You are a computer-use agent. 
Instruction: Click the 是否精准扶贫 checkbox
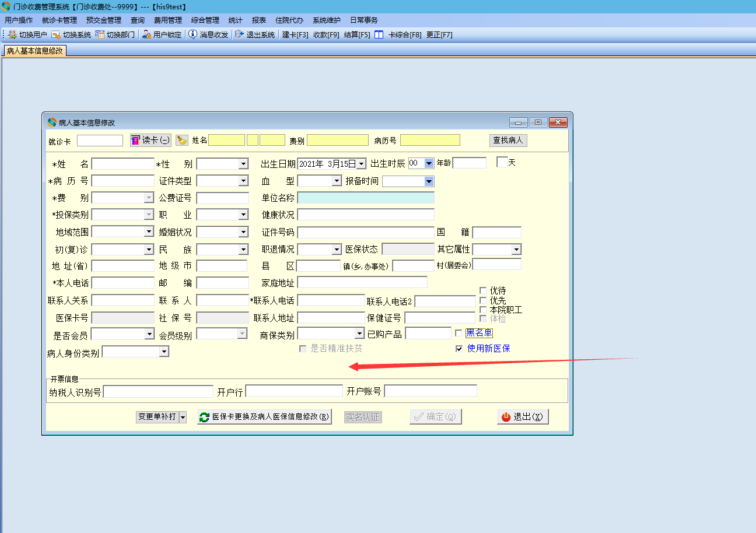pos(303,349)
